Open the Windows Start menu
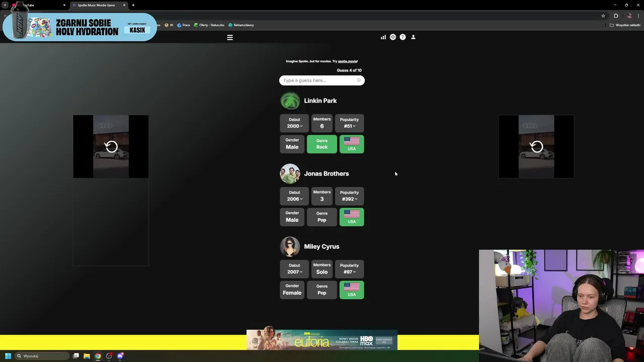The image size is (644, 362). 8,356
